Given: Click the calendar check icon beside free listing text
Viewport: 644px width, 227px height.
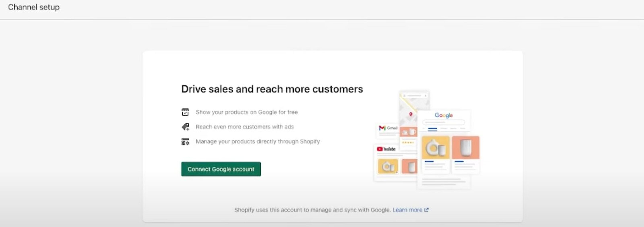Looking at the screenshot, I should pos(185,112).
